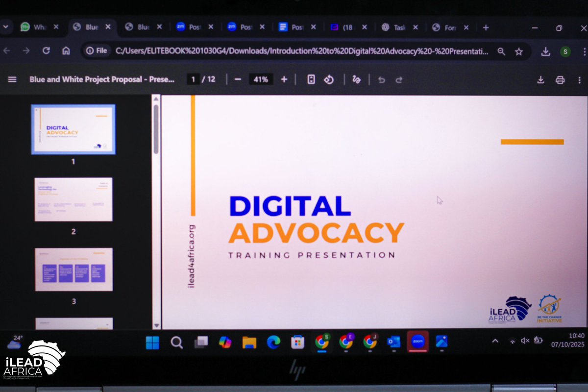This screenshot has height=392, width=588.
Task: Select the Draw annotation tool
Action: [x=357, y=79]
